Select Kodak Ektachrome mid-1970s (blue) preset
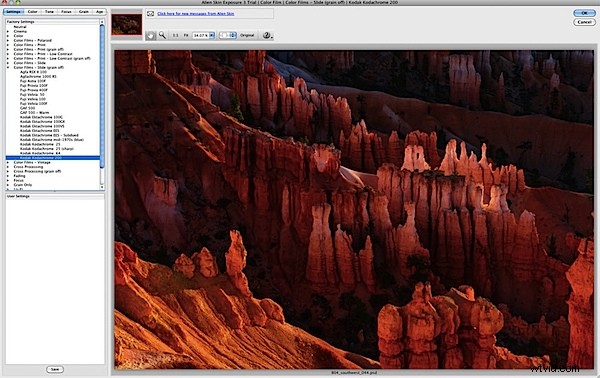This screenshot has width=600, height=378. coord(52,140)
